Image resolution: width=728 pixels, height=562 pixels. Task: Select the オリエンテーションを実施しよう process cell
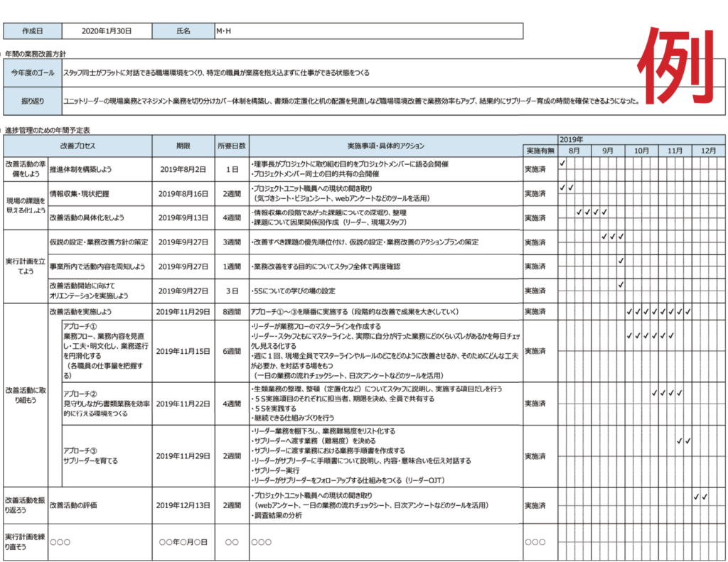click(x=100, y=291)
